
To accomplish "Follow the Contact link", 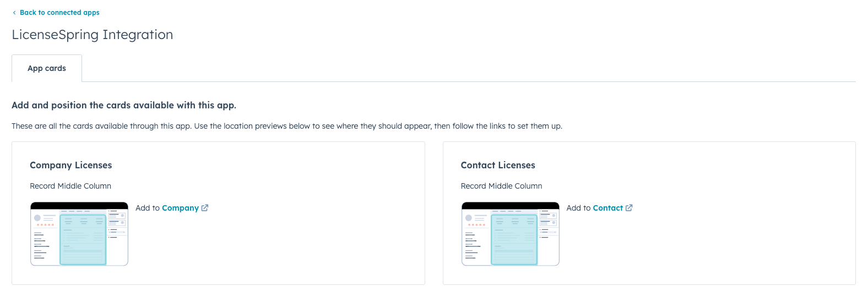I will point(607,208).
